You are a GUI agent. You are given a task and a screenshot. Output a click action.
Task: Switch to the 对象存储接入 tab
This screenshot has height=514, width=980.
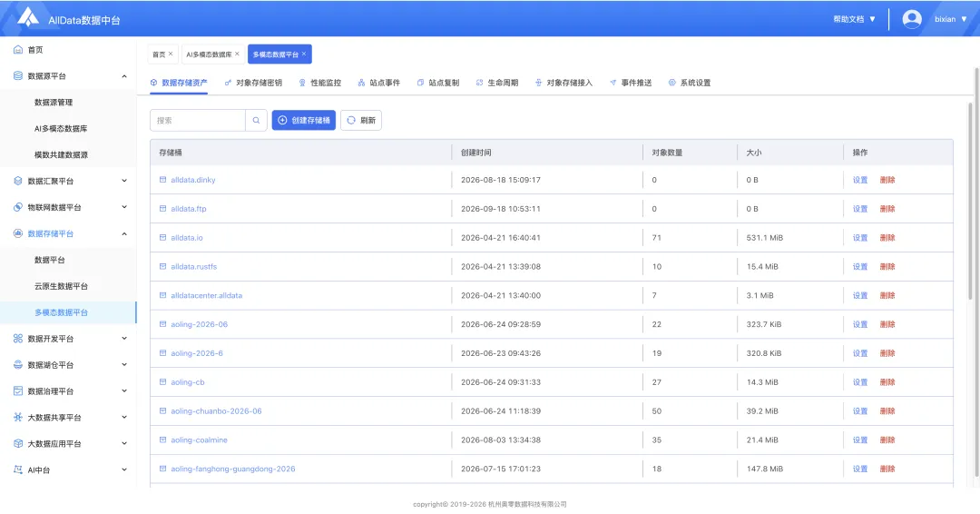[x=563, y=83]
